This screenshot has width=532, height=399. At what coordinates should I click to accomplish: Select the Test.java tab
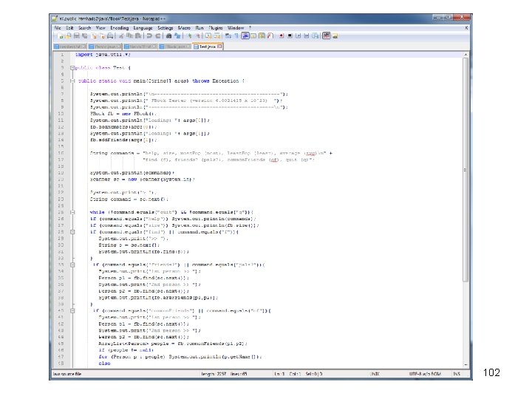click(x=208, y=47)
